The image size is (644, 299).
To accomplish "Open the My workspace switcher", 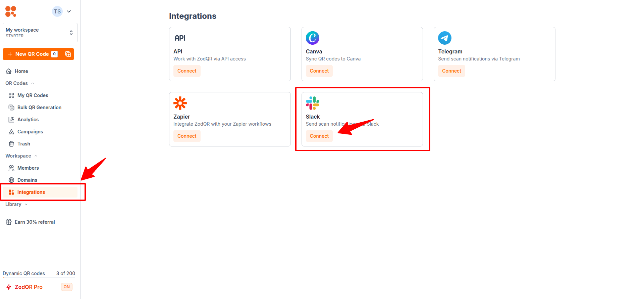I will pyautogui.click(x=40, y=33).
